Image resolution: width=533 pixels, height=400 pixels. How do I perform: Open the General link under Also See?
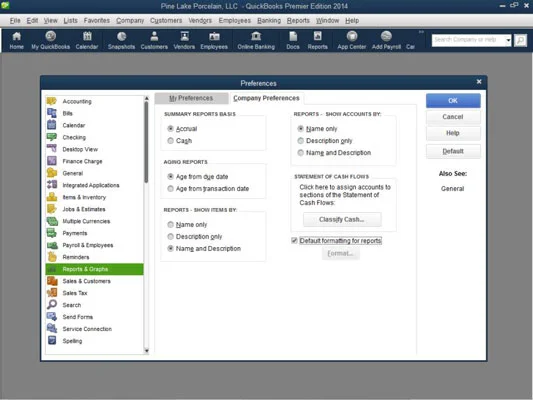[452, 189]
